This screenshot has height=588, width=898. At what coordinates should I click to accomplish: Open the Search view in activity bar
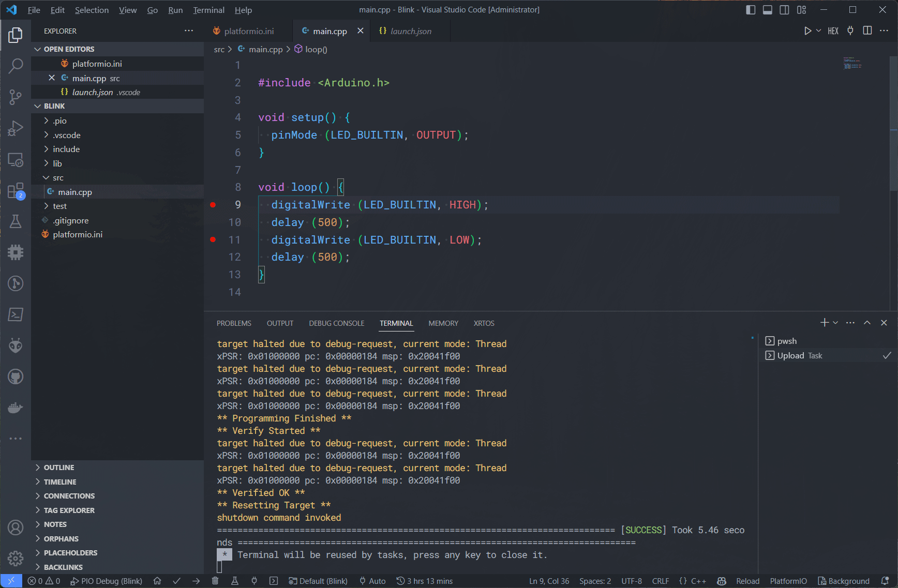click(16, 66)
